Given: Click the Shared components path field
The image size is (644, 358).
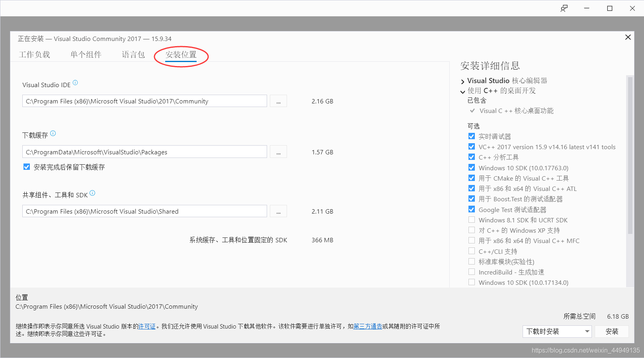Looking at the screenshot, I should [144, 211].
